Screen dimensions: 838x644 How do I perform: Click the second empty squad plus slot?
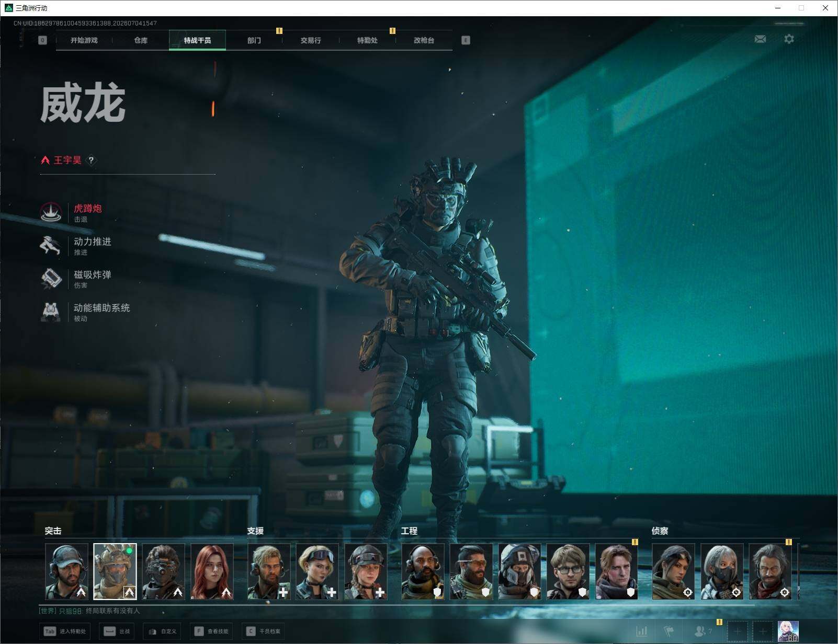click(763, 631)
